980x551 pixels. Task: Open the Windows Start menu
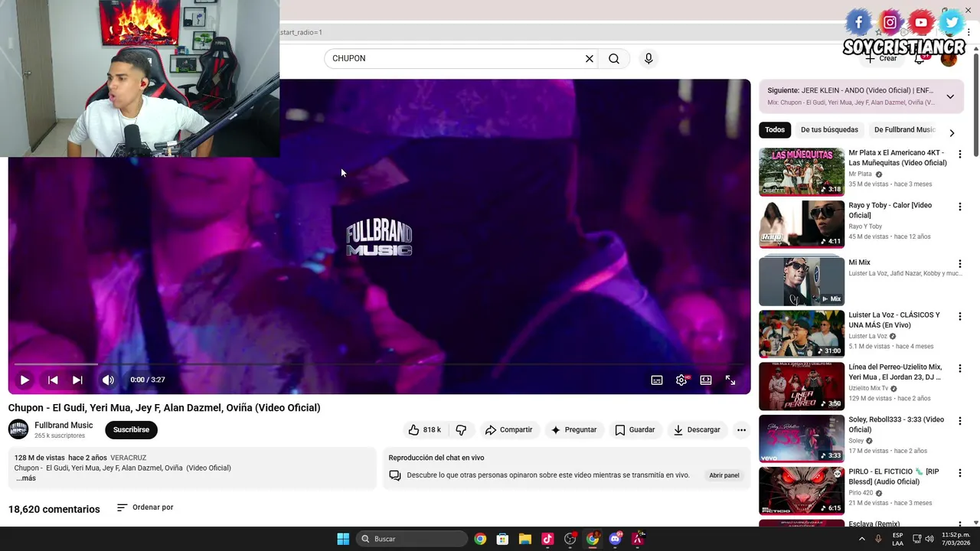[343, 539]
